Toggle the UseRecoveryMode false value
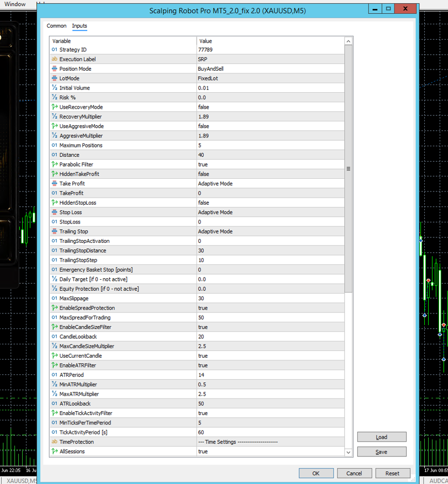 (x=270, y=107)
